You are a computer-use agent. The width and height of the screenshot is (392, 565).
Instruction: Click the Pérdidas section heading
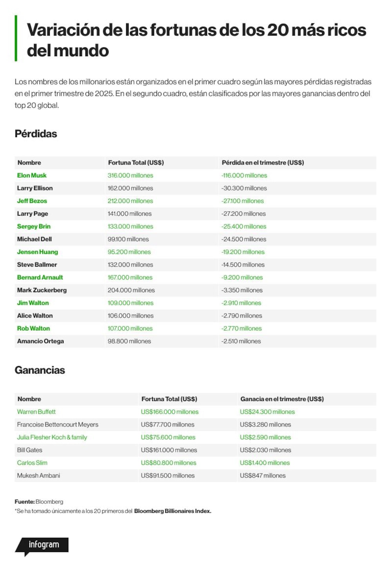pos(36,134)
